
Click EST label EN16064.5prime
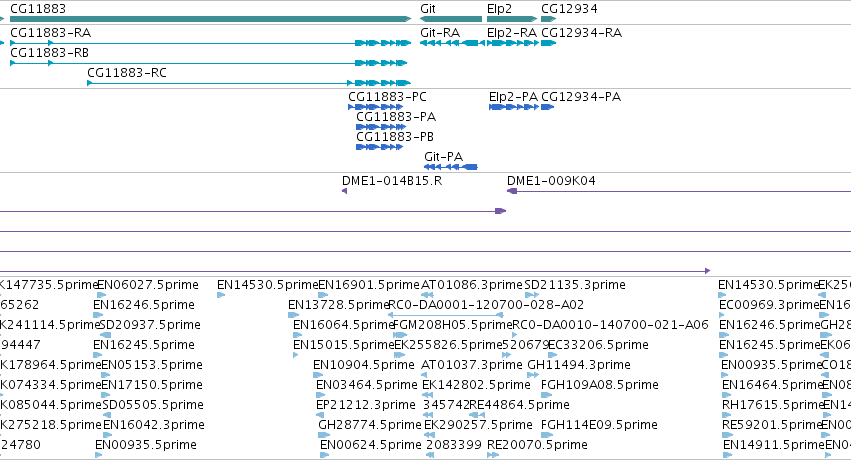click(343, 325)
